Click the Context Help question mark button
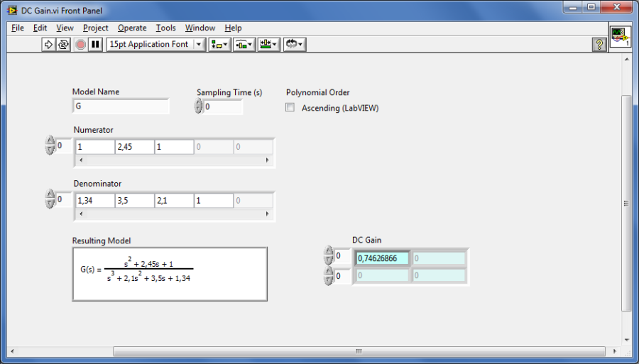Screen dimensions: 639x364 599,45
